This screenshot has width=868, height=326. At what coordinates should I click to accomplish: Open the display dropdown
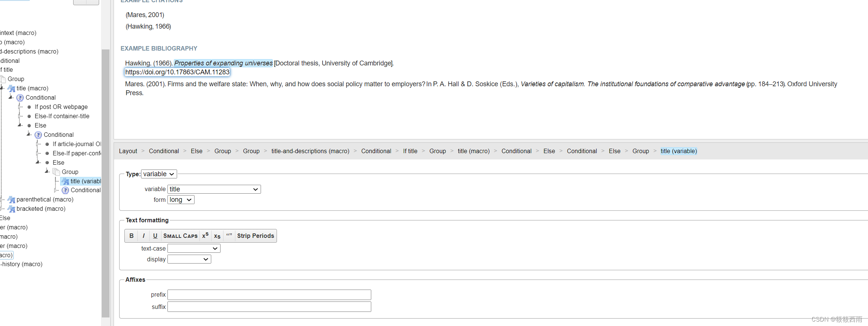(x=189, y=259)
